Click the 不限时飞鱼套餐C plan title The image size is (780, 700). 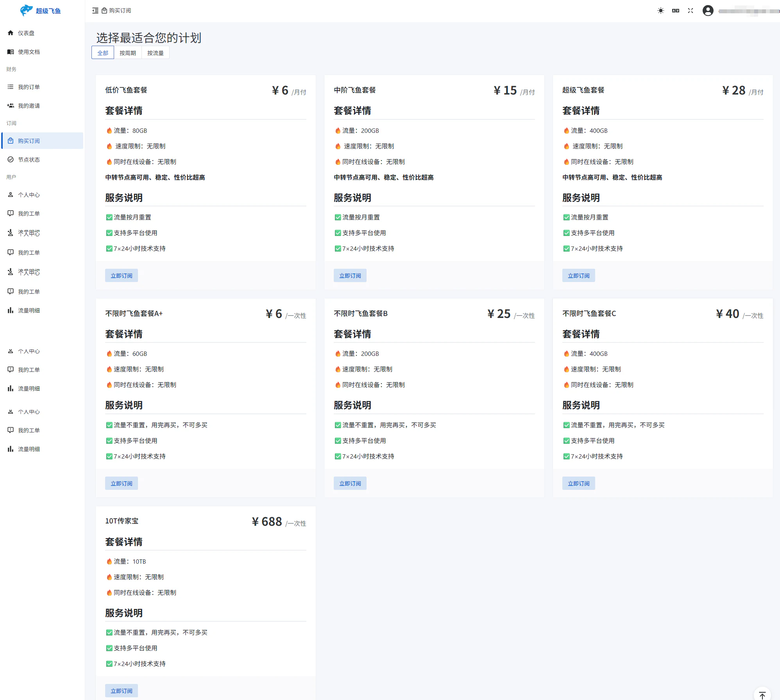[589, 314]
